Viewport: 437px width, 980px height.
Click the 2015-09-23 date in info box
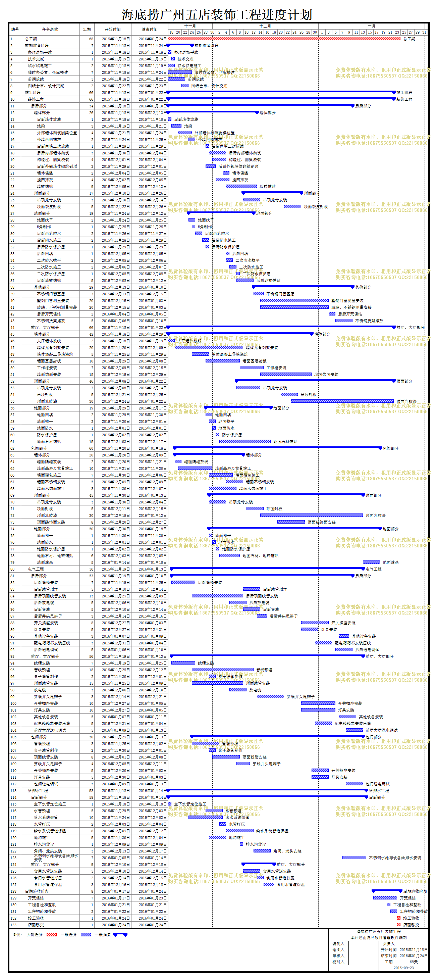tap(403, 968)
